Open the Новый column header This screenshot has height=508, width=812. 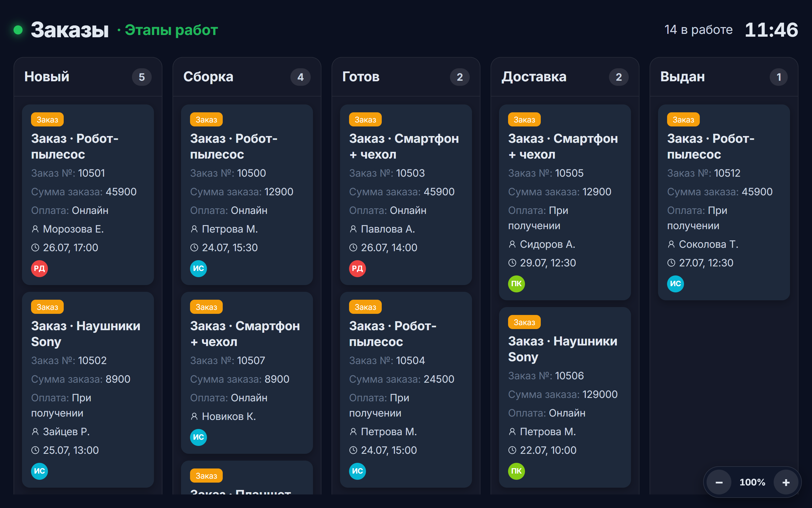pyautogui.click(x=88, y=77)
